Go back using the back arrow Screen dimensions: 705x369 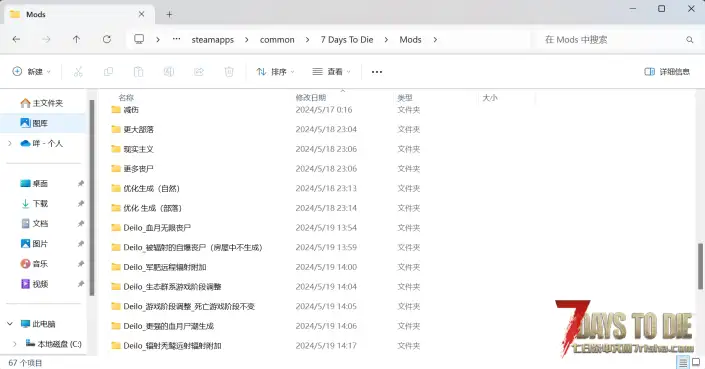click(x=16, y=40)
